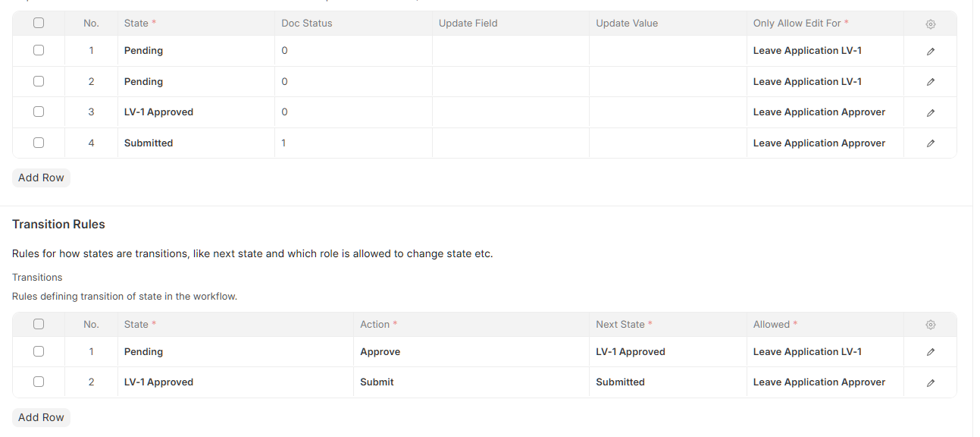Add a new row under Transition Rules

(x=40, y=417)
